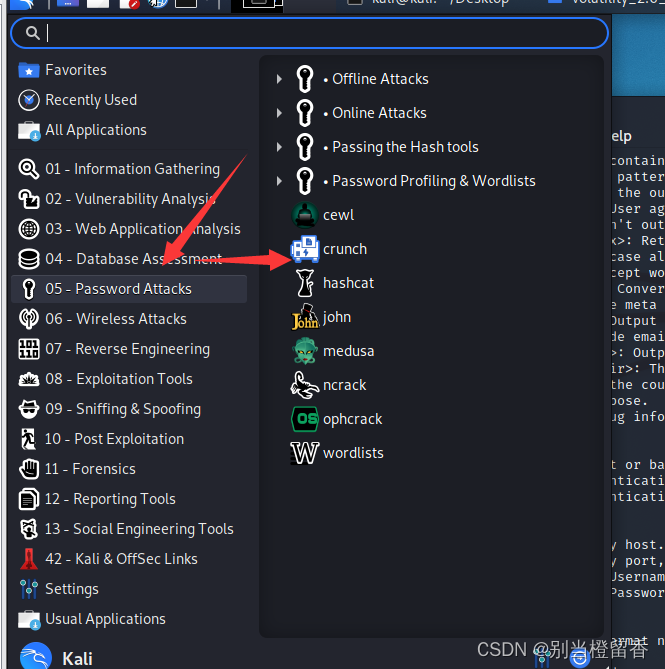This screenshot has width=665, height=669.
Task: Click the Offline Attacks key icon
Action: click(x=305, y=79)
